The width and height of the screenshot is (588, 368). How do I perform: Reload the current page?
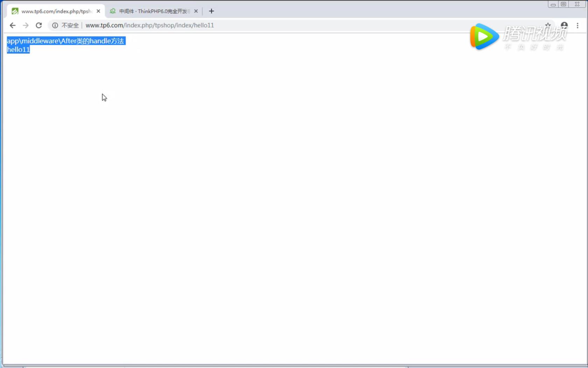tap(39, 25)
